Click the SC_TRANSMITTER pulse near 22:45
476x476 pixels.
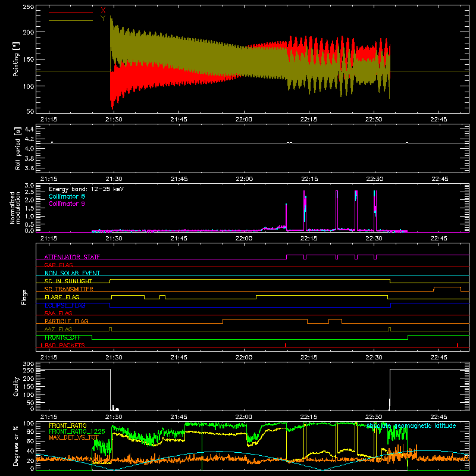pos(447,289)
